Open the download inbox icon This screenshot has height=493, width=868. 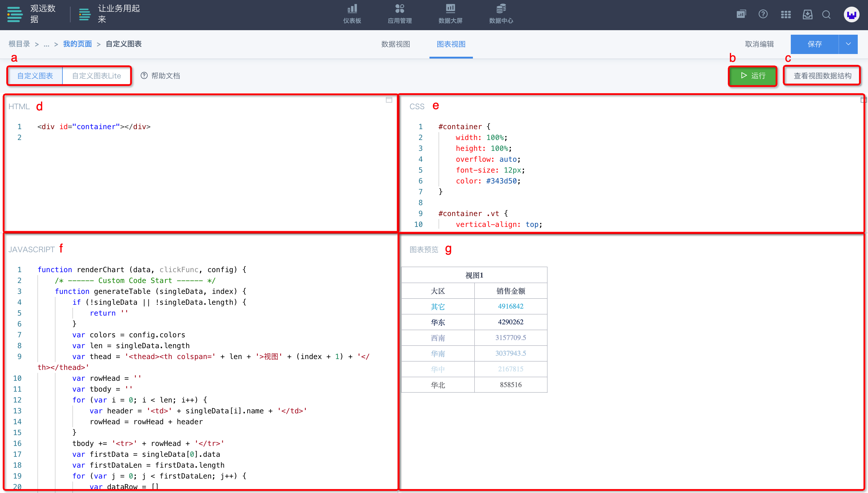(807, 14)
